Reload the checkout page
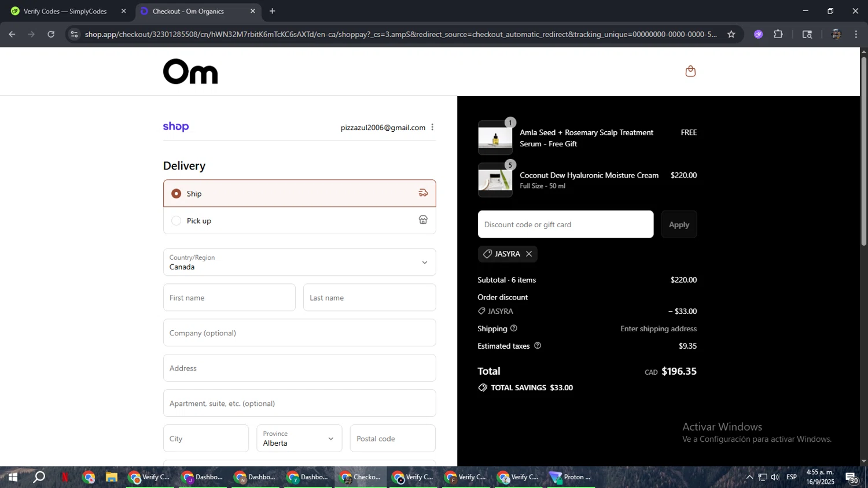 point(51,34)
